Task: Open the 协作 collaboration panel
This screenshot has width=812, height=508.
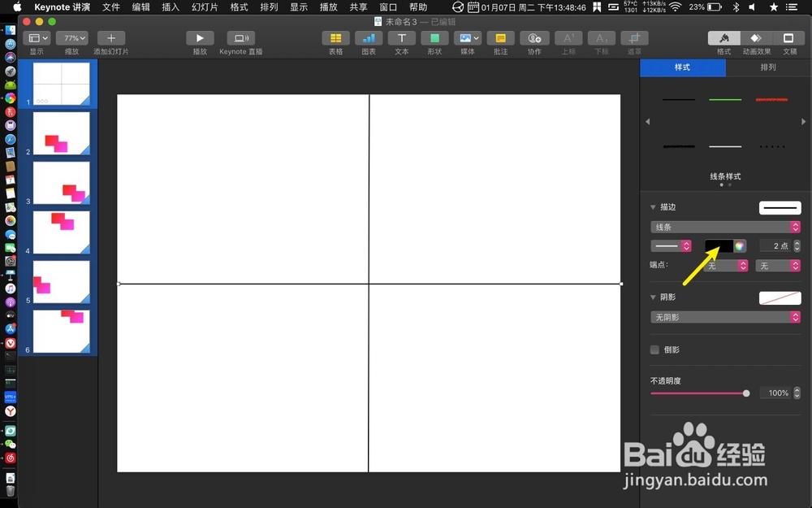Action: coord(533,38)
